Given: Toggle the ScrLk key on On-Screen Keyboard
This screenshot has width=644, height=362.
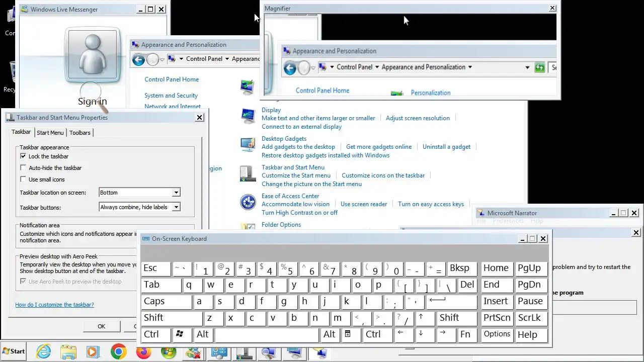Looking at the screenshot, I should (530, 318).
